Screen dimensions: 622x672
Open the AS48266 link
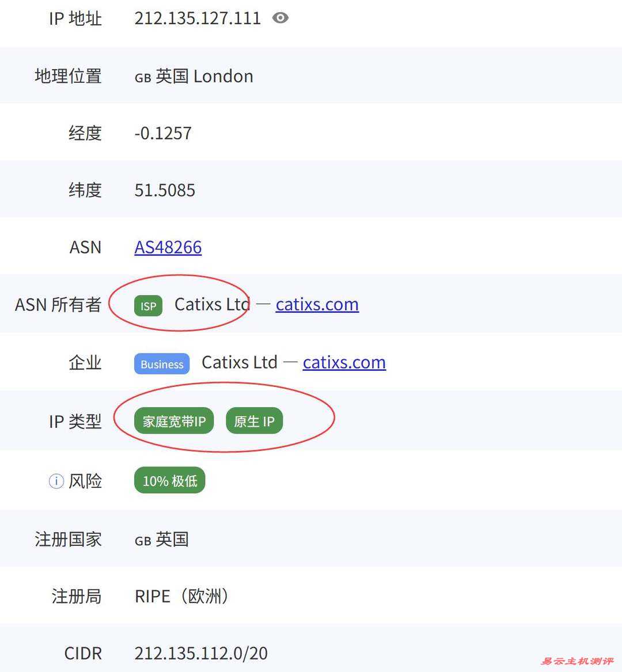click(x=168, y=247)
